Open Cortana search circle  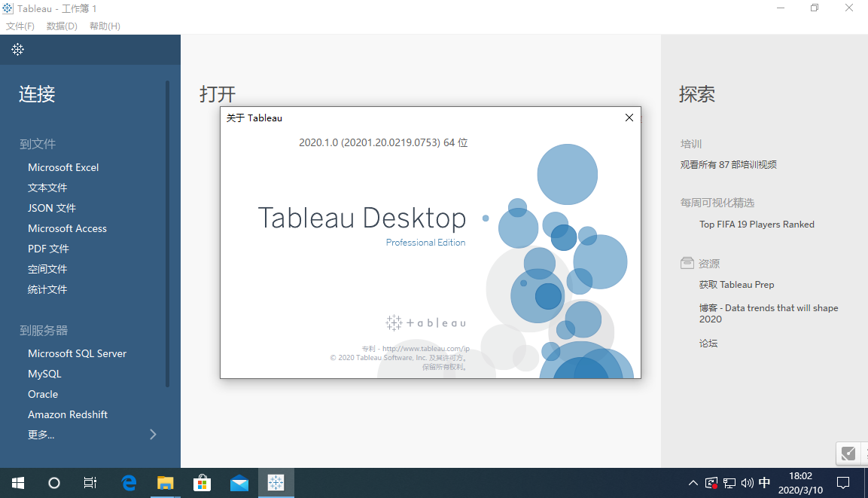pyautogui.click(x=53, y=483)
